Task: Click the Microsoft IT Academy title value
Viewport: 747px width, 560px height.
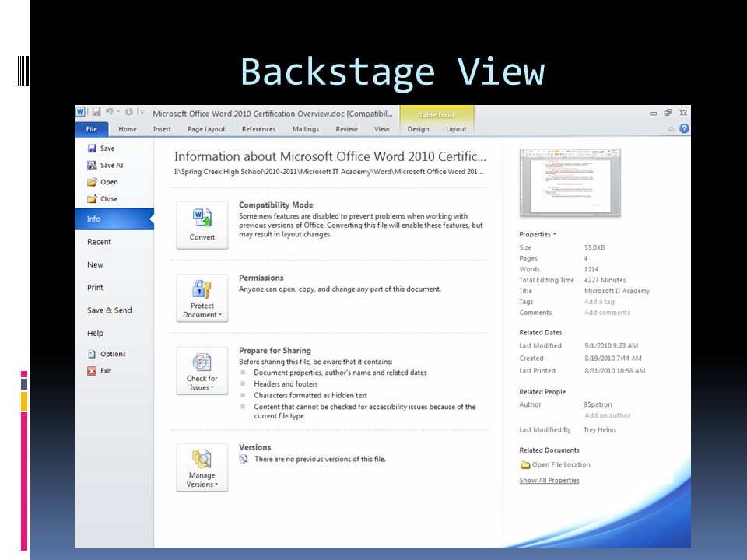Action: (617, 291)
